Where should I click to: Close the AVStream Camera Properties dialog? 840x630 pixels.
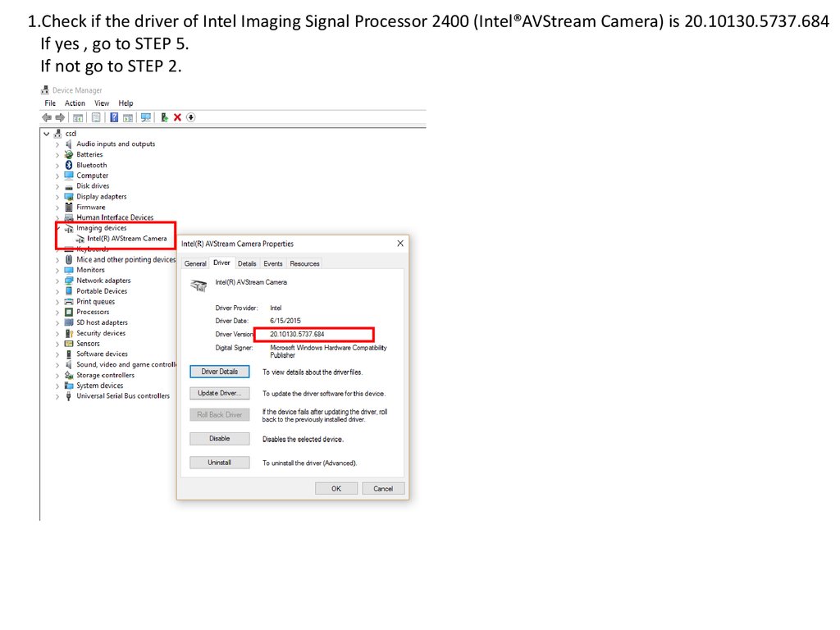click(x=400, y=243)
